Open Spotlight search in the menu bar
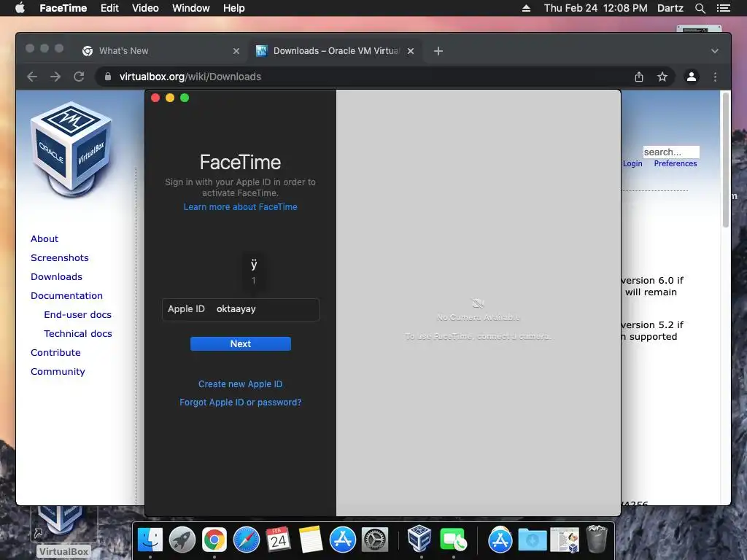 (x=700, y=8)
